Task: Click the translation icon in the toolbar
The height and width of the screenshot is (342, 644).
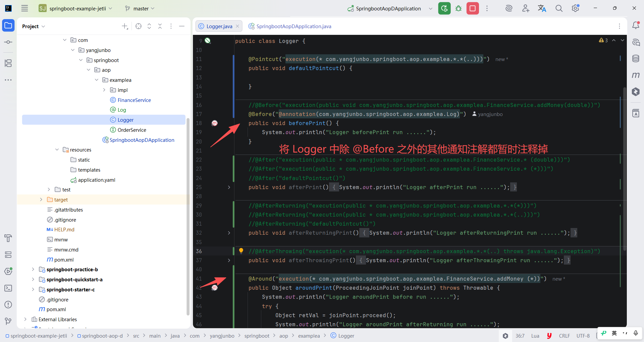Action: point(542,8)
